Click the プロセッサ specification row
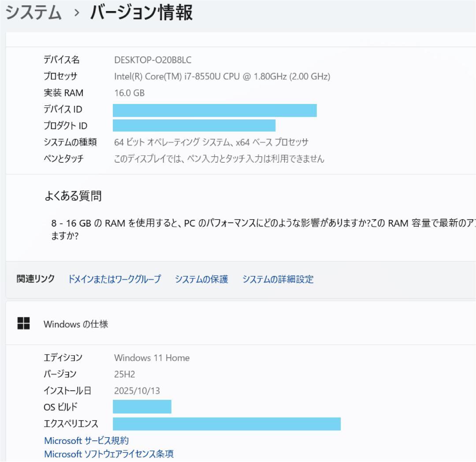Image resolution: width=476 pixels, height=462 pixels. 220,76
